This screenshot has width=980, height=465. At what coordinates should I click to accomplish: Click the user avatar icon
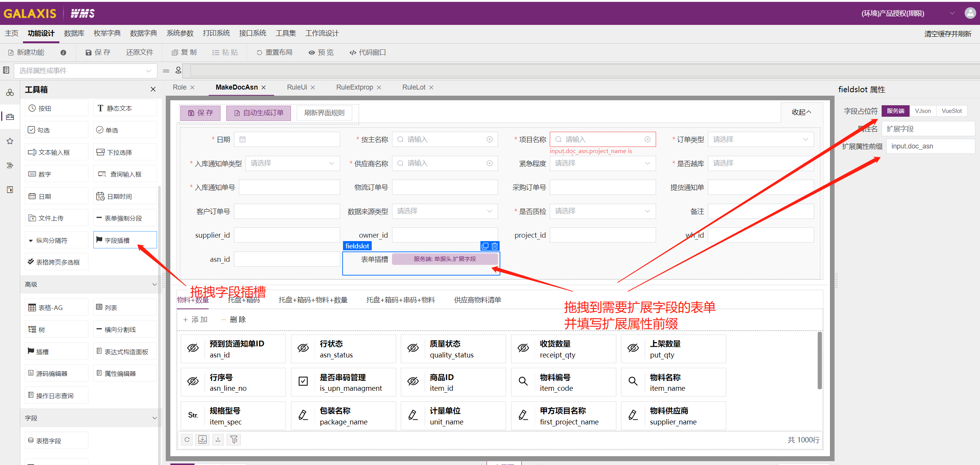click(970, 13)
